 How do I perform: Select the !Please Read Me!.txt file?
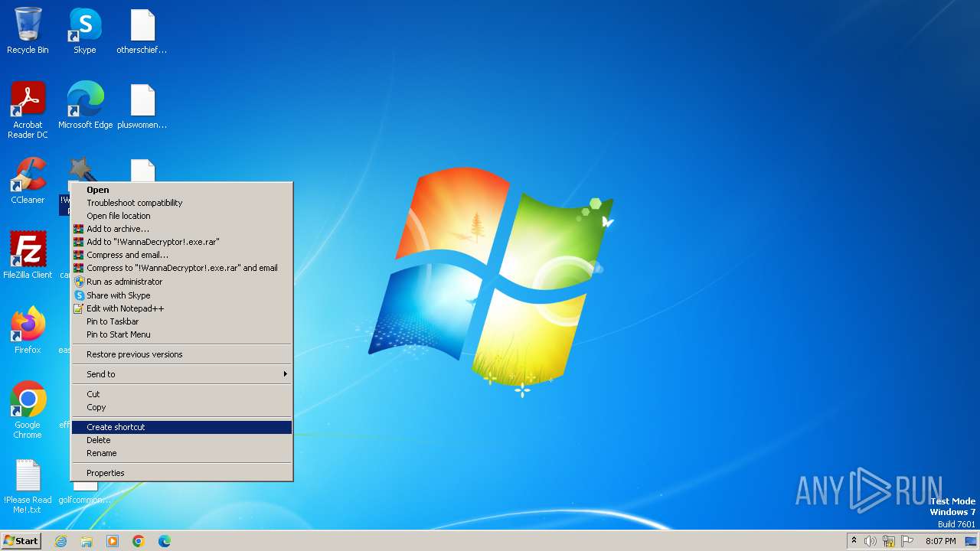pos(28,485)
